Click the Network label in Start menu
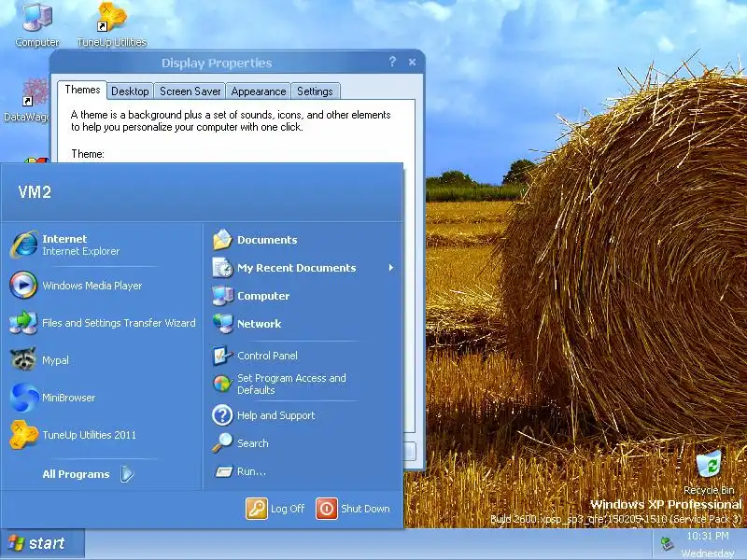 (260, 324)
